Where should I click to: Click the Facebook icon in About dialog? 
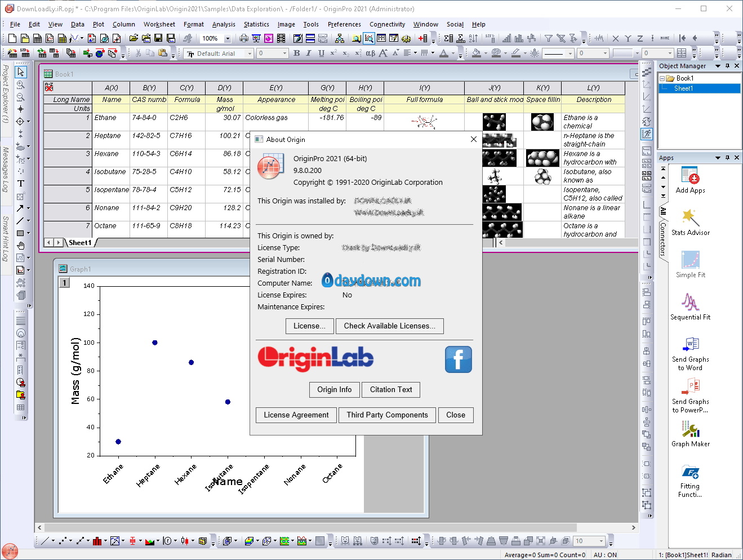459,359
